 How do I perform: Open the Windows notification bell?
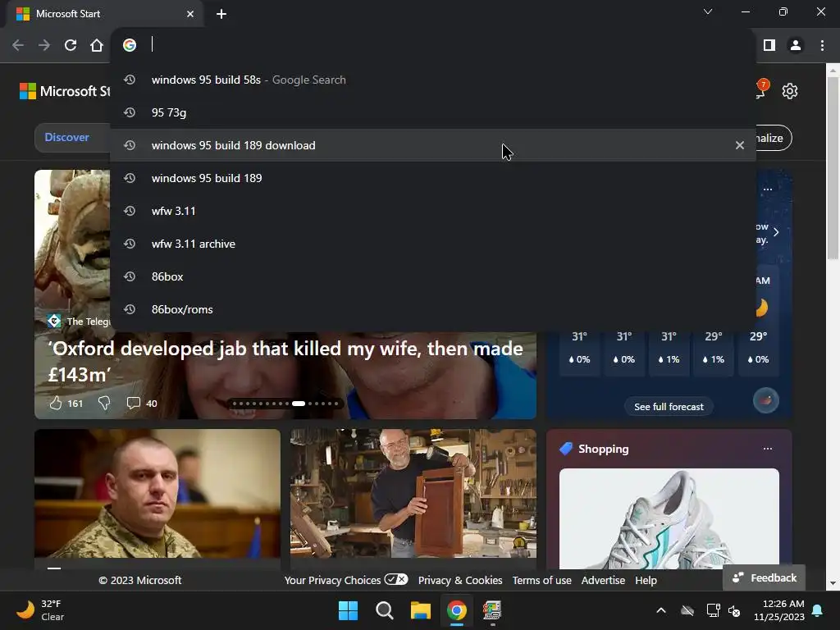(818, 610)
